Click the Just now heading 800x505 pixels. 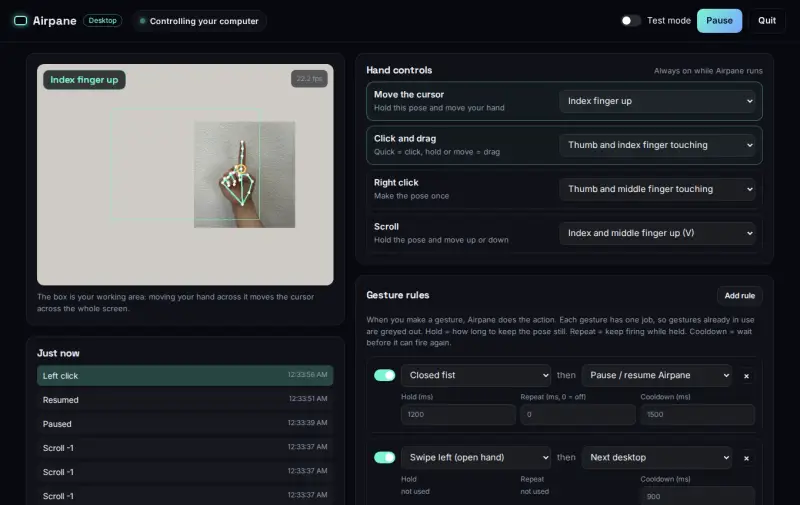pos(58,353)
